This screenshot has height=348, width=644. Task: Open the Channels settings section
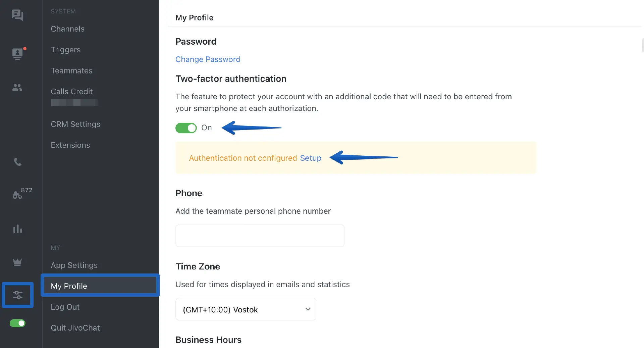67,29
